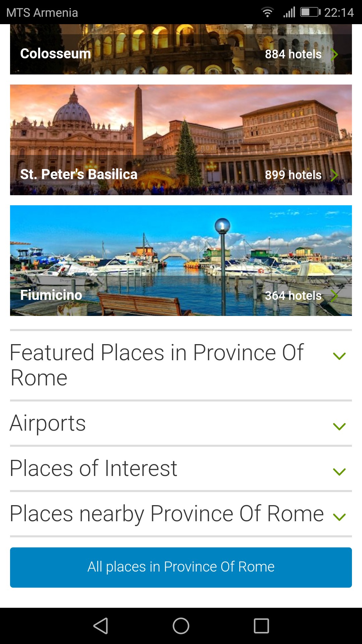Expand the Places of Interest chevron
Viewport: 362px width, 644px height.
coord(339,472)
